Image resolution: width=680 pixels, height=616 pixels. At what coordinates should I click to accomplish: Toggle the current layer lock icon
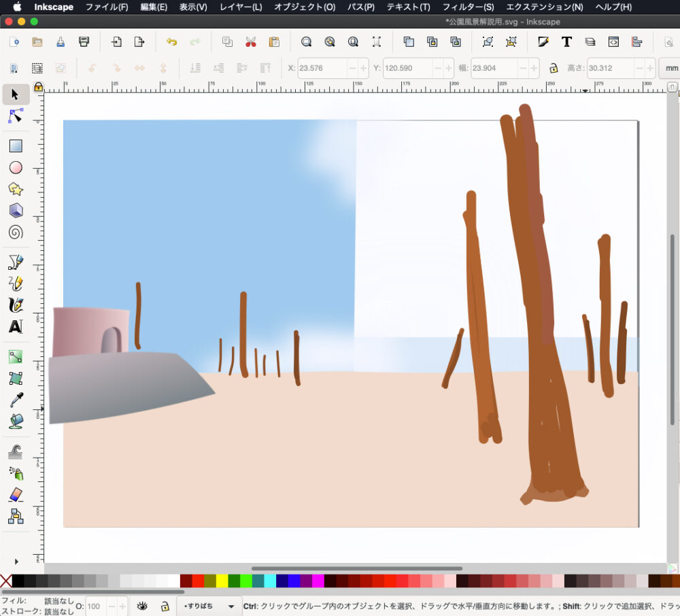(164, 606)
